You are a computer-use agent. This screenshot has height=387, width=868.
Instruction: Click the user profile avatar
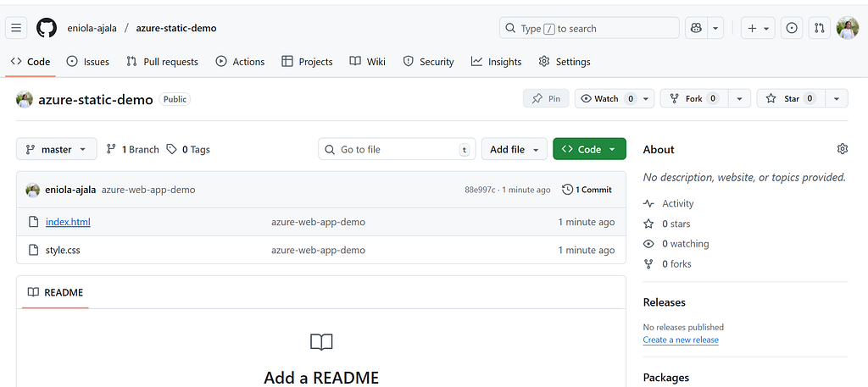pyautogui.click(x=848, y=28)
